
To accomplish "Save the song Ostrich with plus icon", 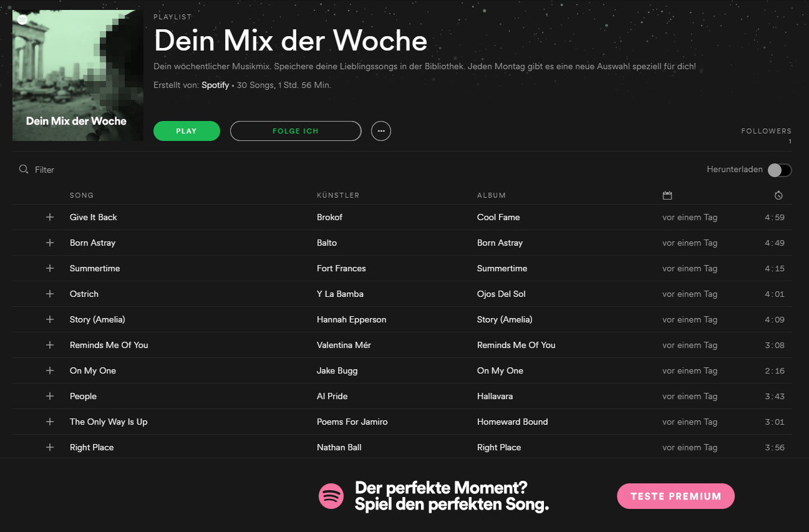I will pos(50,294).
